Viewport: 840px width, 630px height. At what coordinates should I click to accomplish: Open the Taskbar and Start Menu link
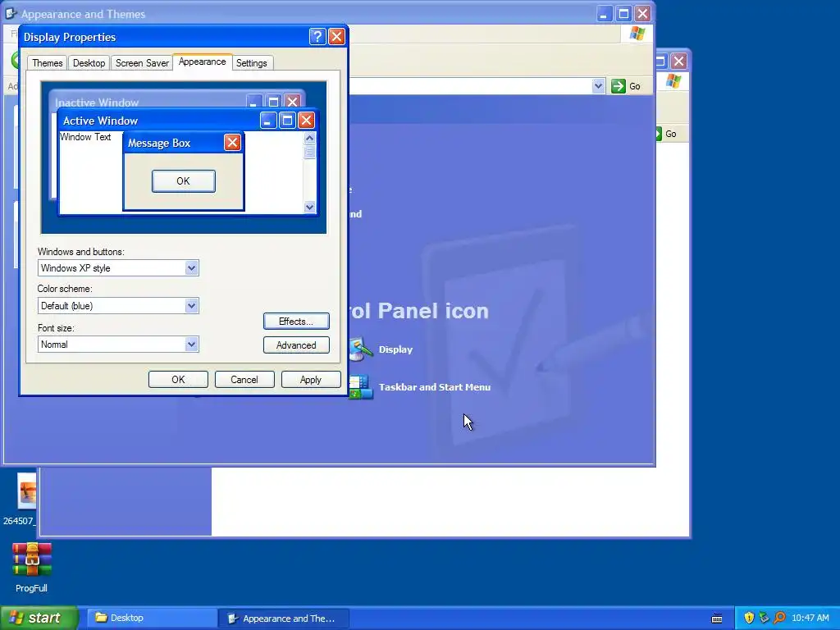pos(435,387)
